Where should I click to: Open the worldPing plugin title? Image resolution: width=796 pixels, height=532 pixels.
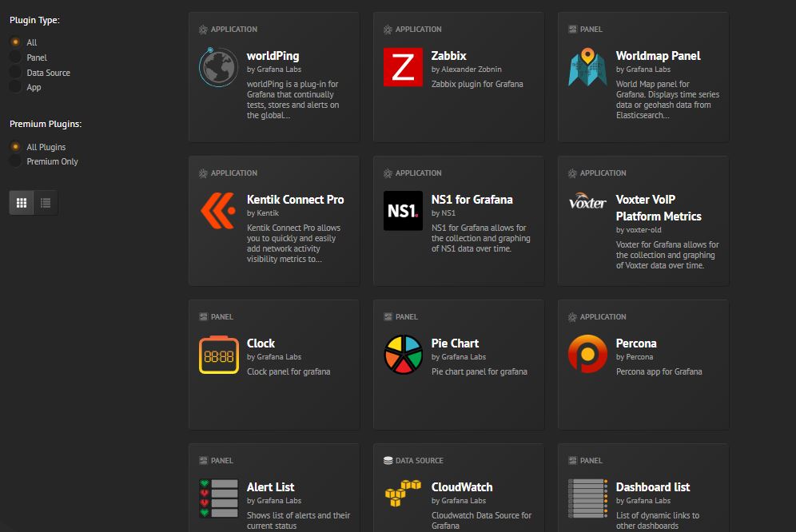pyautogui.click(x=273, y=56)
